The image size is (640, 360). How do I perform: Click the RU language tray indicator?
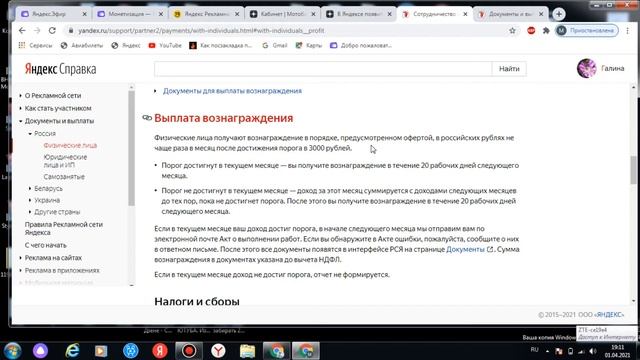[534, 350]
